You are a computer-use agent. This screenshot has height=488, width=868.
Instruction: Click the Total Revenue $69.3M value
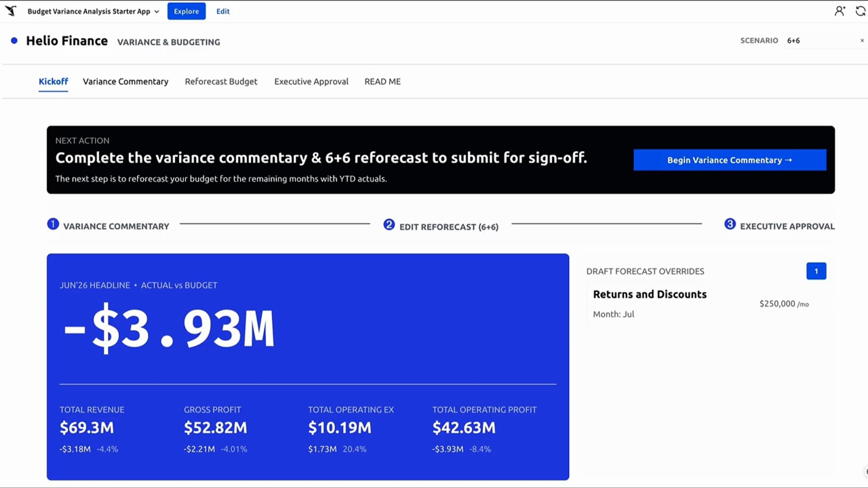pos(87,428)
